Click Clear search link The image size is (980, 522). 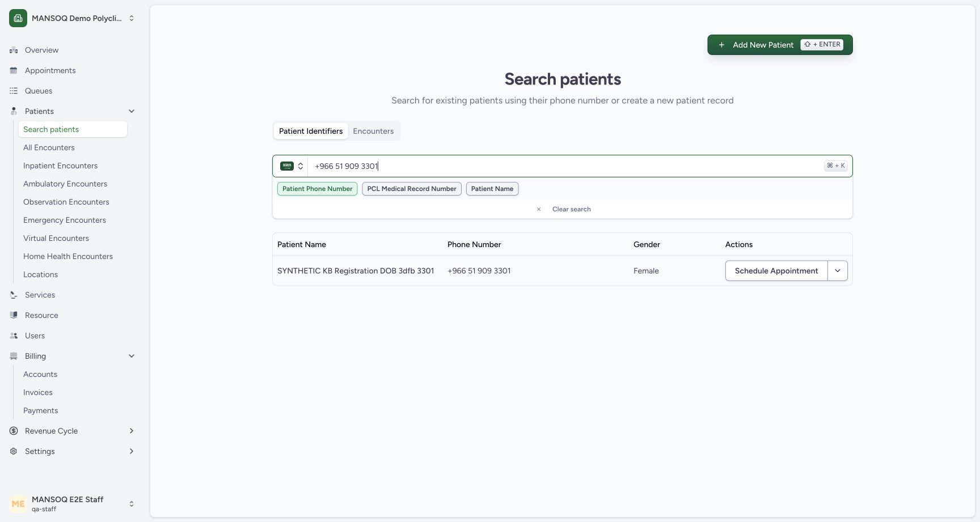[x=572, y=209]
